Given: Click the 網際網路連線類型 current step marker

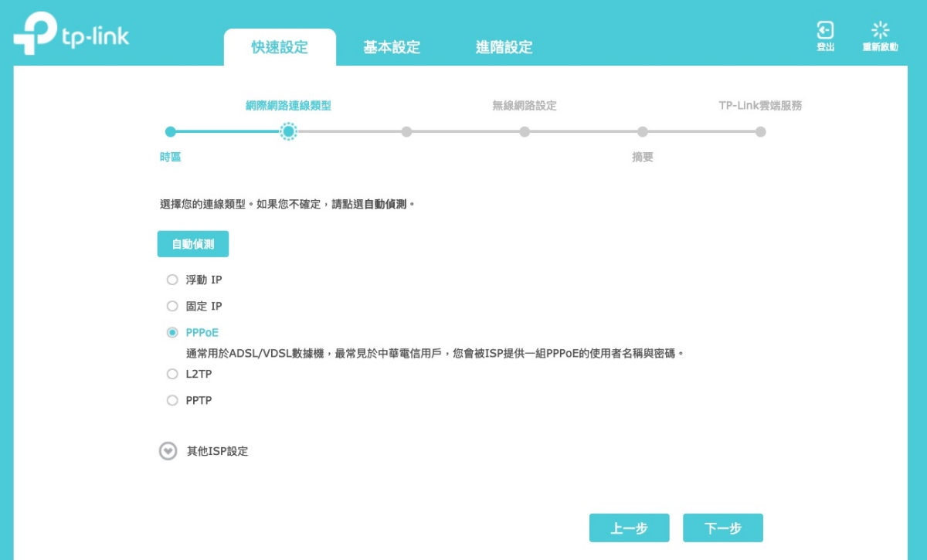Looking at the screenshot, I should tap(288, 132).
